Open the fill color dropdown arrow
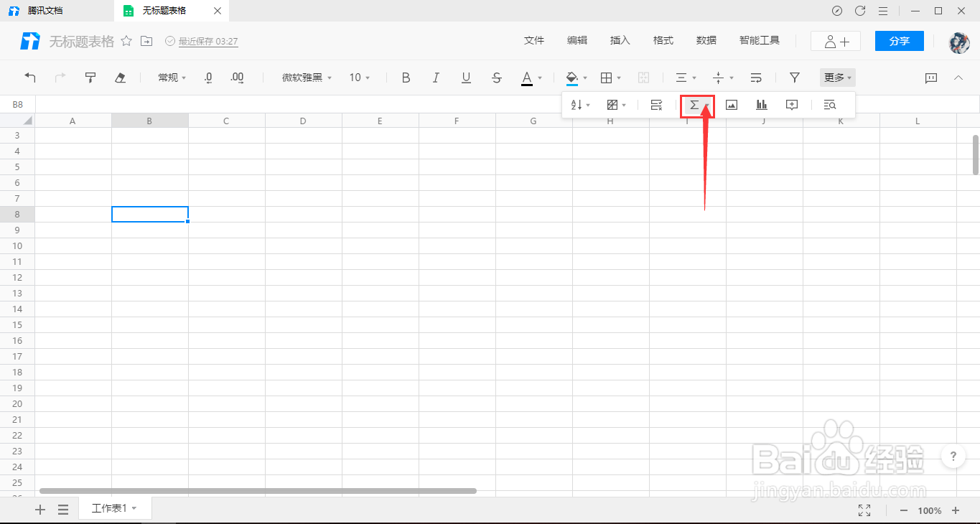980x524 pixels. coord(585,78)
